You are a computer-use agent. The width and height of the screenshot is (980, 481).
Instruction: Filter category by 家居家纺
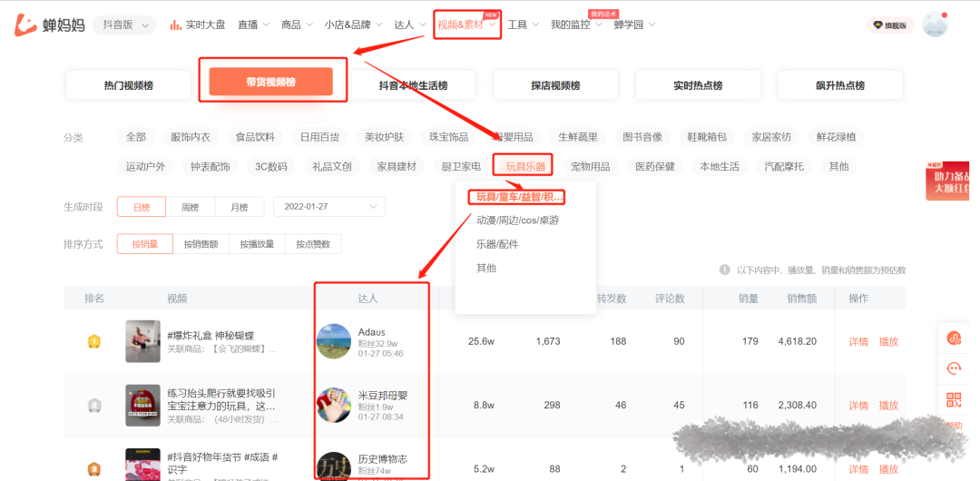[772, 137]
